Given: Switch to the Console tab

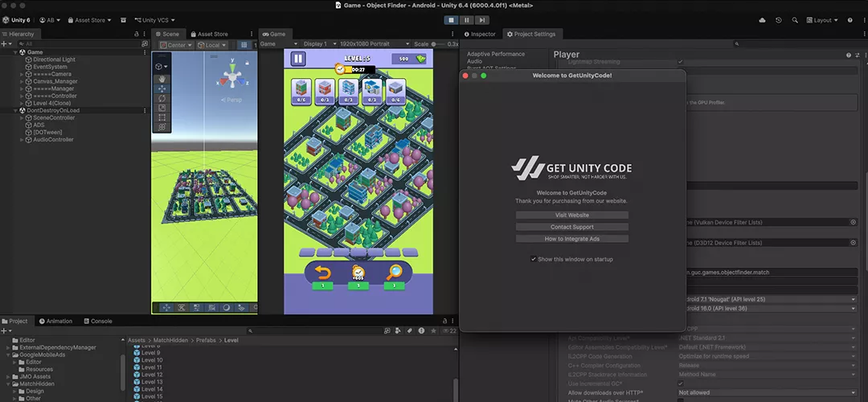Looking at the screenshot, I should [x=97, y=321].
